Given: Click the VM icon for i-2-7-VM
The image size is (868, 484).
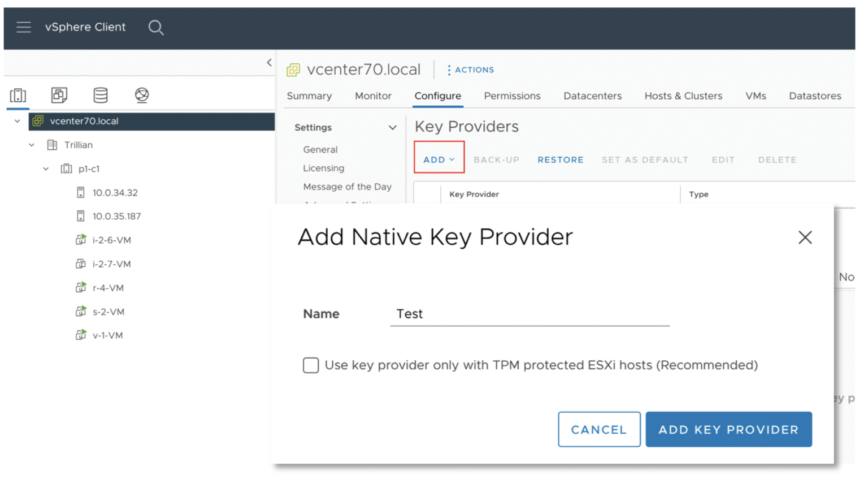Looking at the screenshot, I should click(x=81, y=264).
